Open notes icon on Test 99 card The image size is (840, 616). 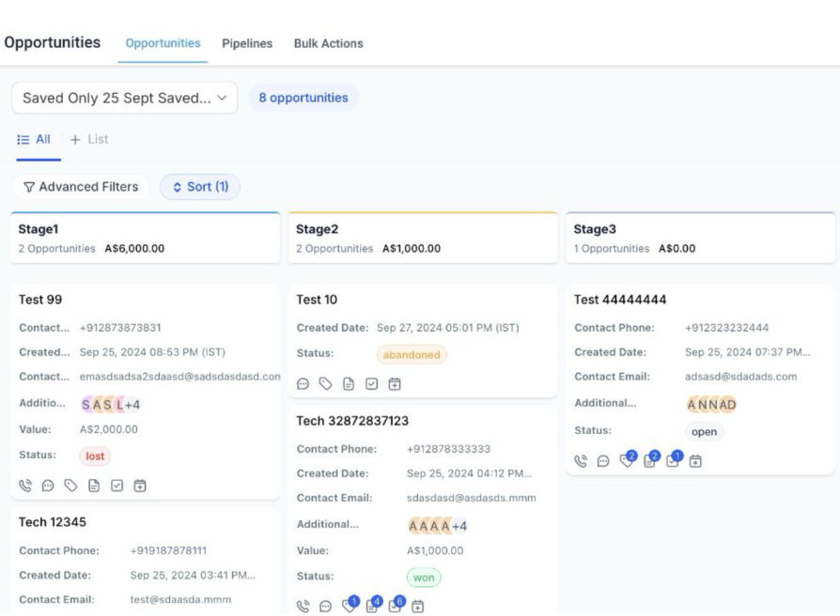coord(94,485)
